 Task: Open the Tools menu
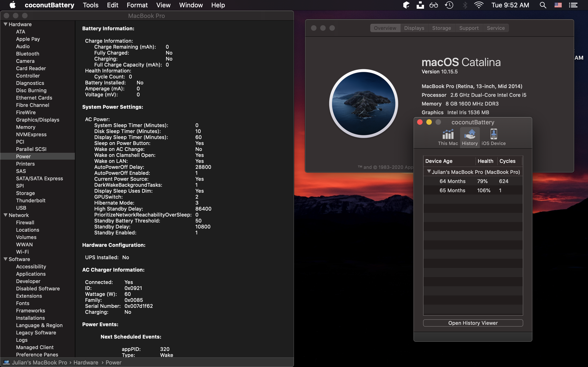click(x=90, y=5)
